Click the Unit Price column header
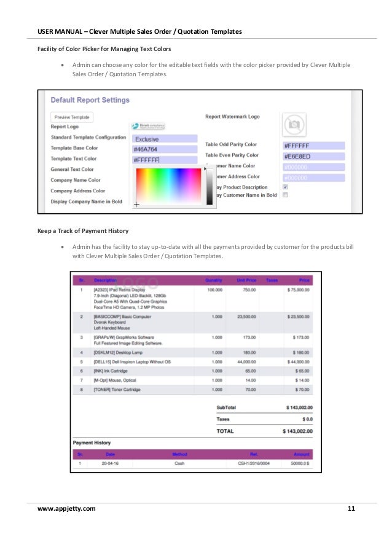 [x=246, y=280]
